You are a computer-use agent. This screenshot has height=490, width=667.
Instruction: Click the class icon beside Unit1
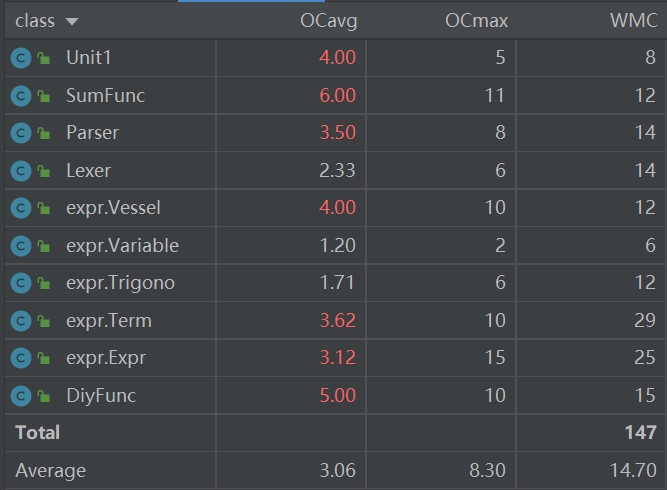point(21,58)
